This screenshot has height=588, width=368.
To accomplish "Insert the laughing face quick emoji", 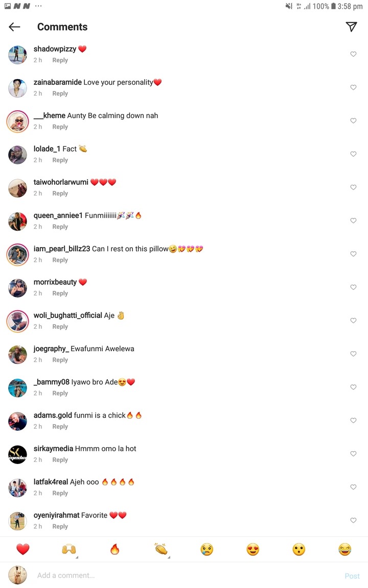I will (x=344, y=549).
